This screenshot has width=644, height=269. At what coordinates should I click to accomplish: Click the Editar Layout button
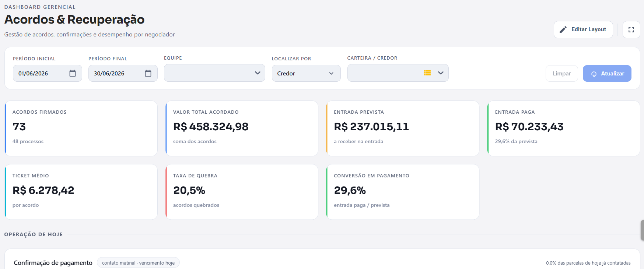(x=583, y=29)
